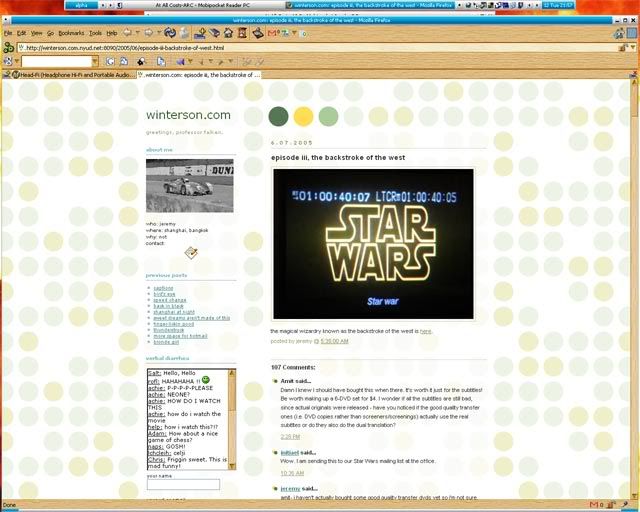
Task: Click the winterson.com blog title
Action: click(x=188, y=115)
